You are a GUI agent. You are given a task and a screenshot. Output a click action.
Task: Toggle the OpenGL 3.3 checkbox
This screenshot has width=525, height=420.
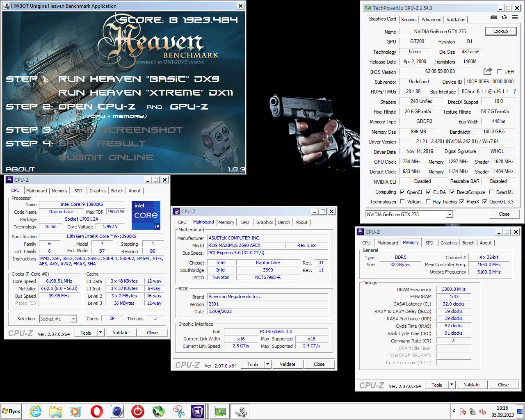(x=485, y=201)
